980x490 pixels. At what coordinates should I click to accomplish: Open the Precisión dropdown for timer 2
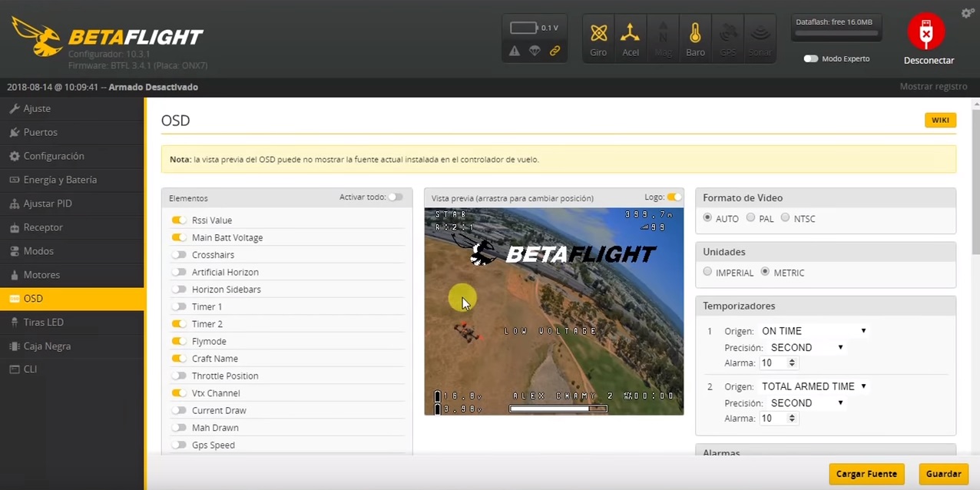(806, 402)
